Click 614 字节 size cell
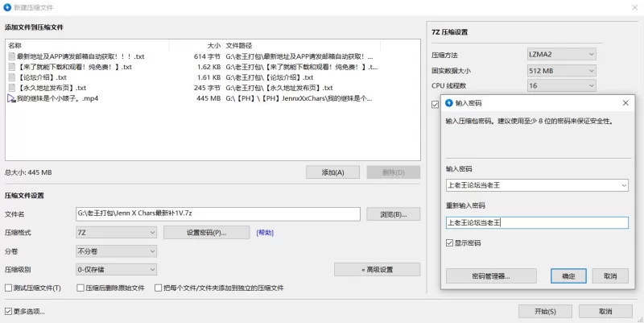This screenshot has width=644, height=323. [x=208, y=56]
